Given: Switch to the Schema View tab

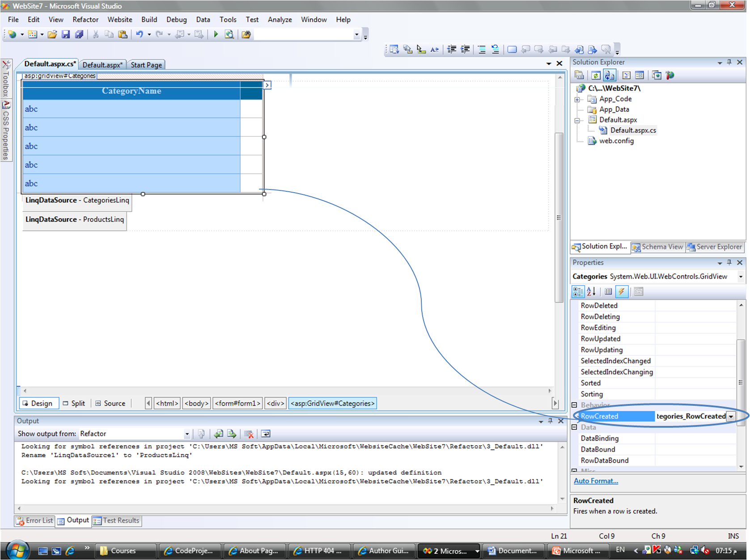Looking at the screenshot, I should click(x=657, y=247).
